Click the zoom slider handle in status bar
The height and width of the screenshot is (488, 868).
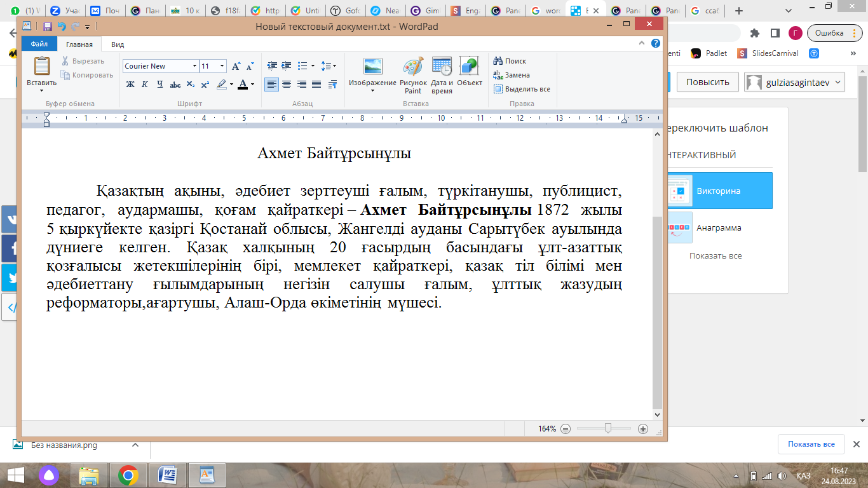[608, 429]
